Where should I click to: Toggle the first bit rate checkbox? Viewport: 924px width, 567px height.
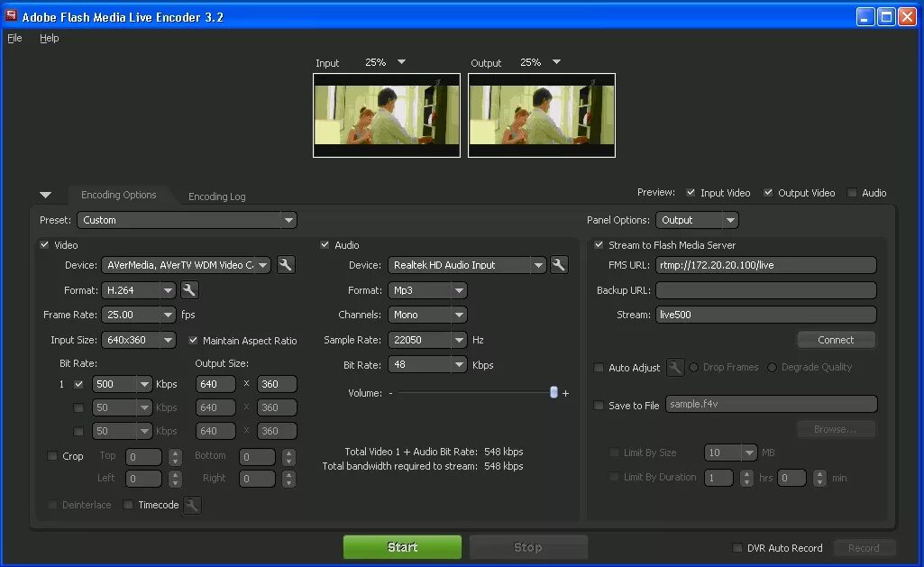point(78,384)
